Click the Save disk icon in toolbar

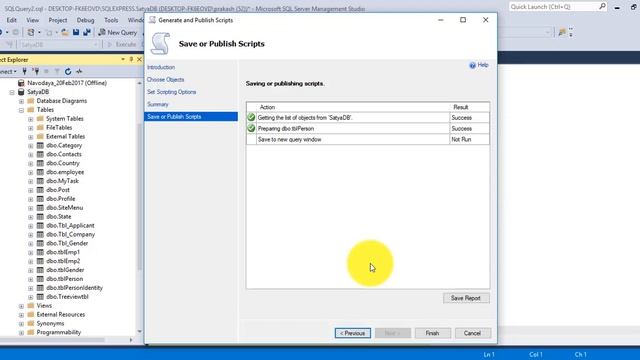coord(76,32)
